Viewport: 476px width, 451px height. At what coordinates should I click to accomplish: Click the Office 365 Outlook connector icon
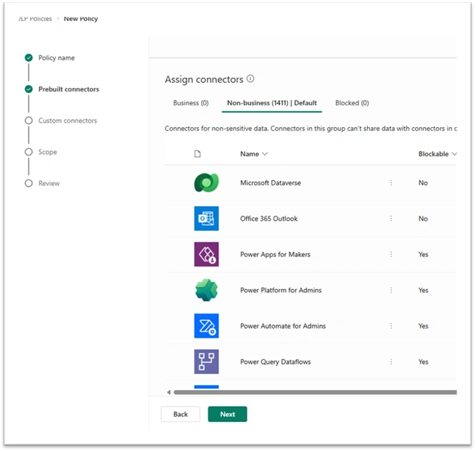click(x=206, y=219)
